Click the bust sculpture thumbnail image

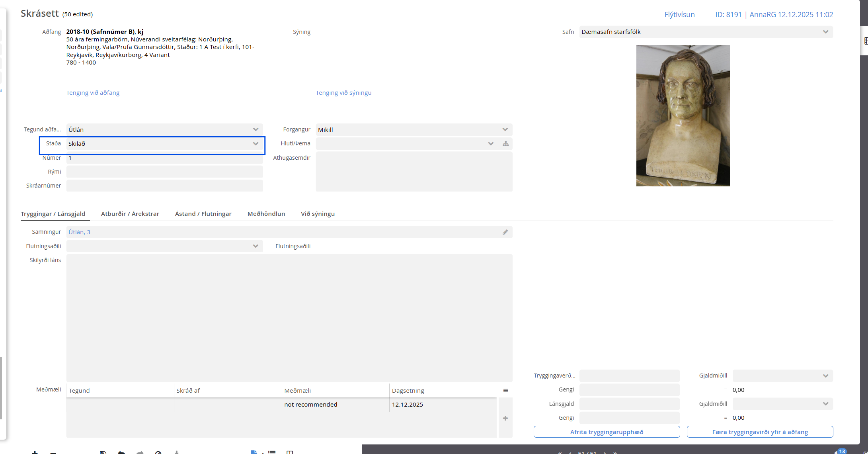(683, 115)
